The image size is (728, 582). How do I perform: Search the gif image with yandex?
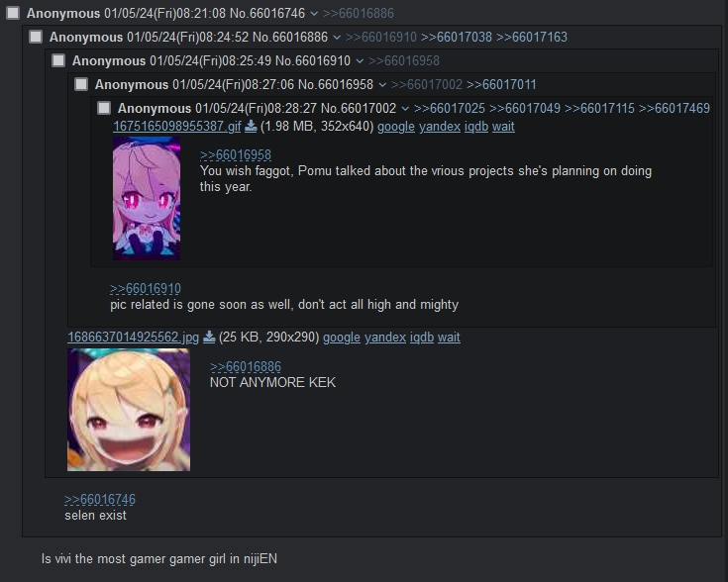coord(439,127)
